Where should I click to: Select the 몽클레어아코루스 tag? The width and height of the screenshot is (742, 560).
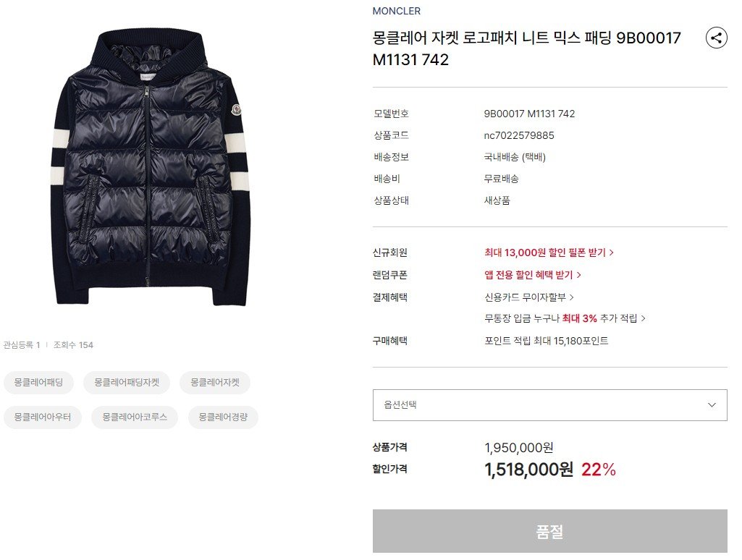pyautogui.click(x=135, y=417)
